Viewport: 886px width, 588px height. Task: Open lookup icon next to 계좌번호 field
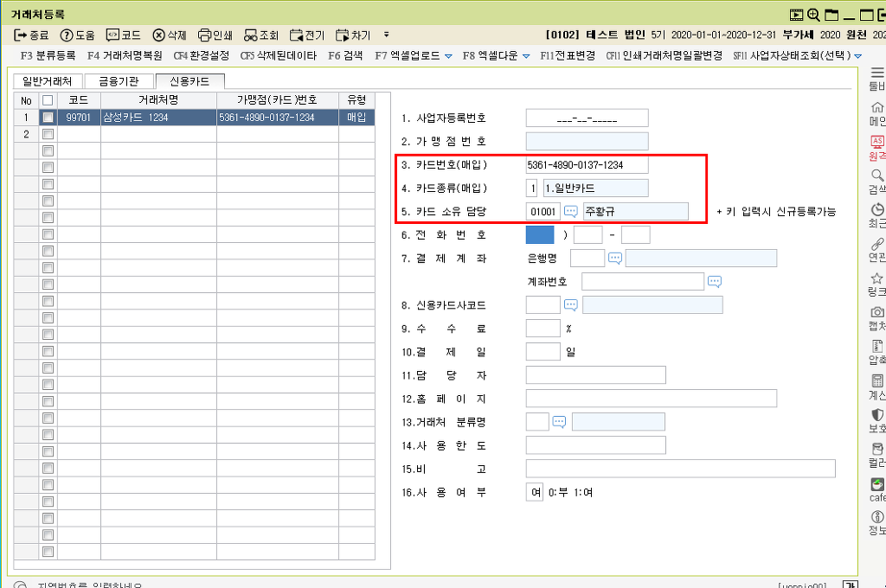coord(714,282)
